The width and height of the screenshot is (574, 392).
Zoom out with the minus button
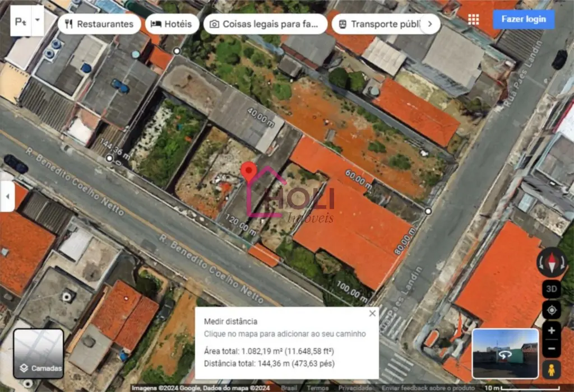[552, 348]
